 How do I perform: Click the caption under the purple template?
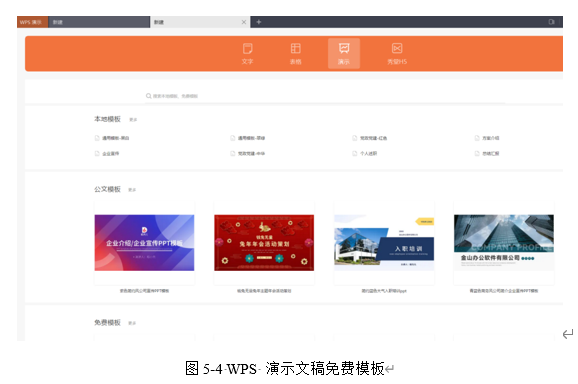144,291
